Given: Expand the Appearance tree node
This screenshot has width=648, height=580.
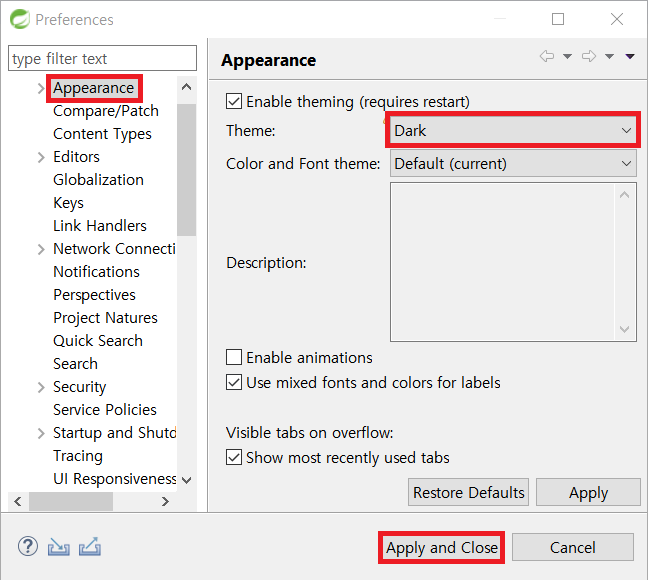Looking at the screenshot, I should pyautogui.click(x=41, y=88).
